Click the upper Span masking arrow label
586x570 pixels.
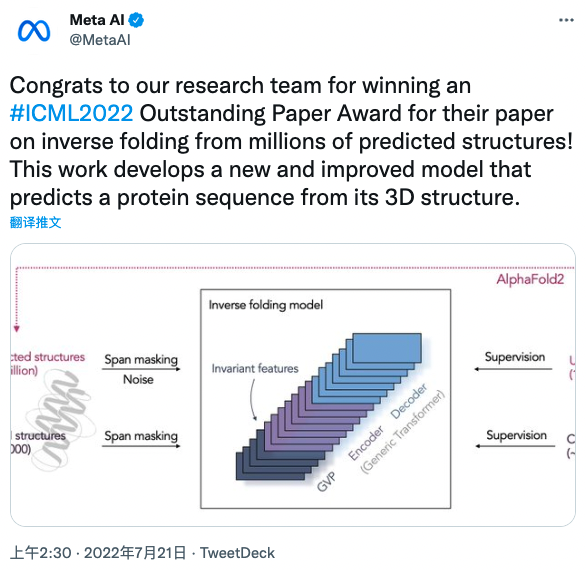coord(141,360)
